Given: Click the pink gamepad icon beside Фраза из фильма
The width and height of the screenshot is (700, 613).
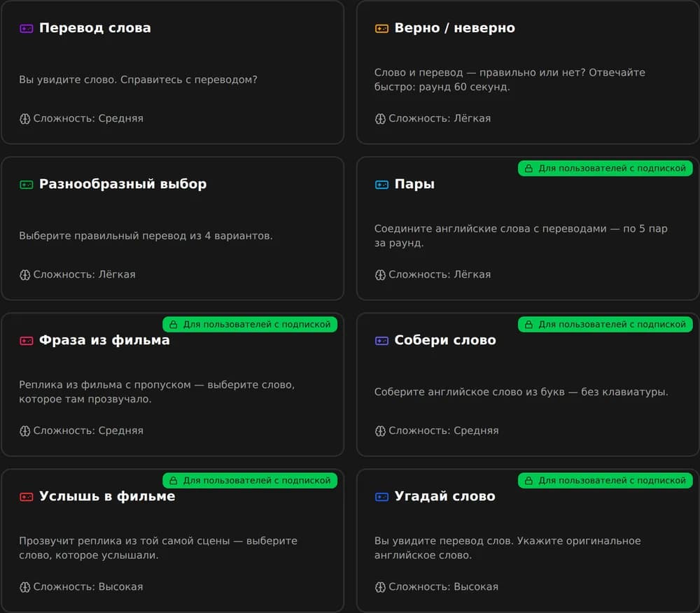Looking at the screenshot, I should pos(27,341).
